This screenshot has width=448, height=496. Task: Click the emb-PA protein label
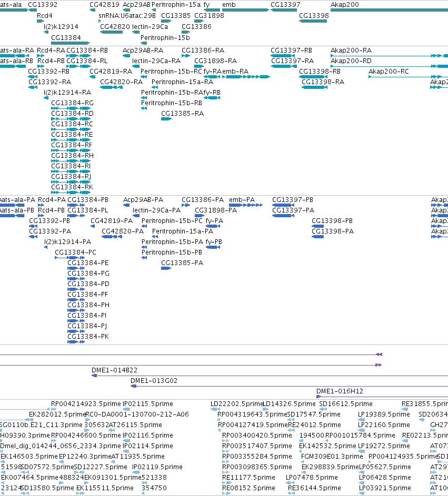pyautogui.click(x=242, y=200)
